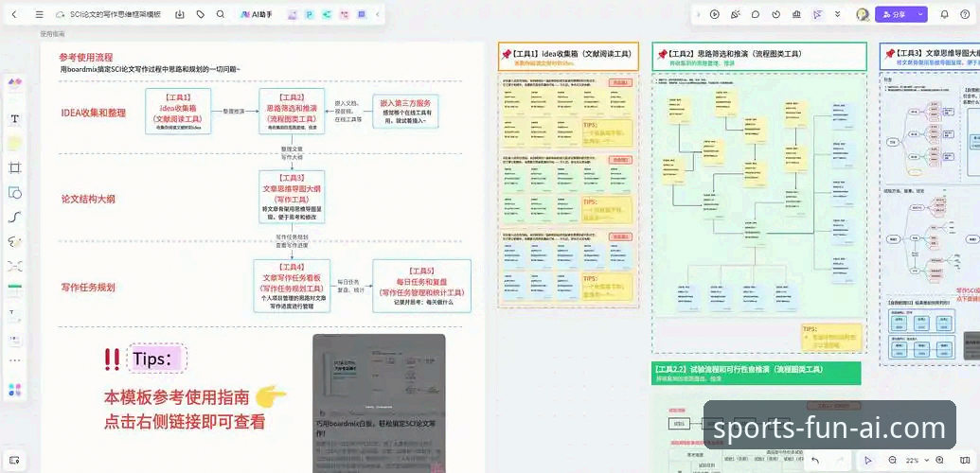
Task: Select the yellow sticky note tool
Action: (x=15, y=143)
